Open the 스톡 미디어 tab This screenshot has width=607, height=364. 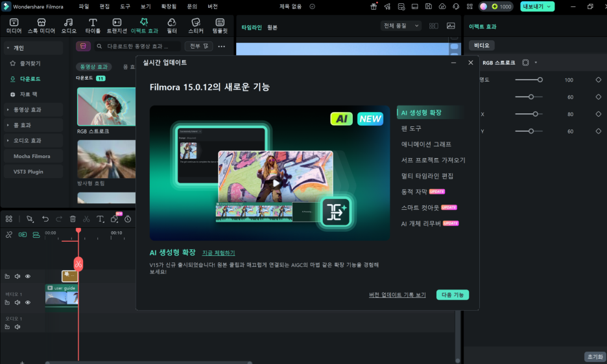[x=42, y=25]
